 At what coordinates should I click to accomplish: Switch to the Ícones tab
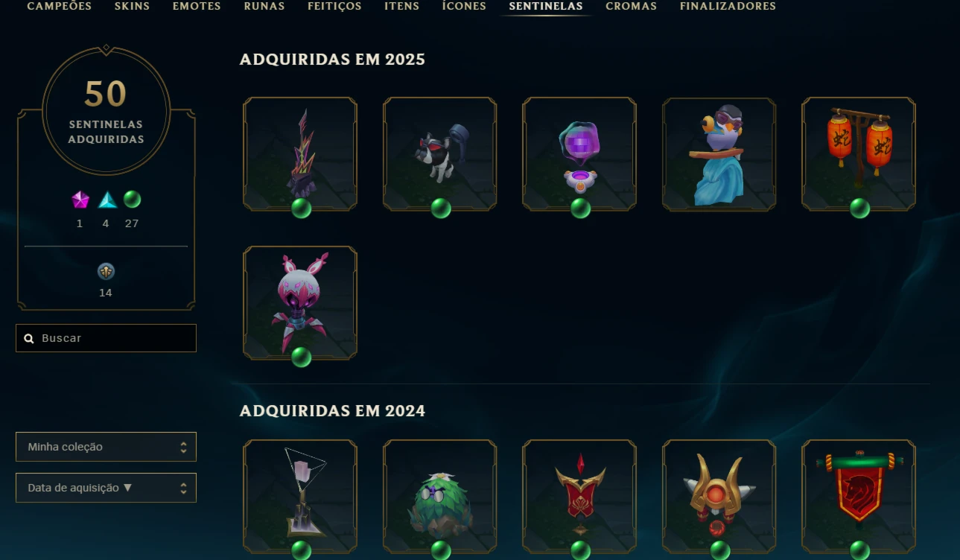coord(464,6)
